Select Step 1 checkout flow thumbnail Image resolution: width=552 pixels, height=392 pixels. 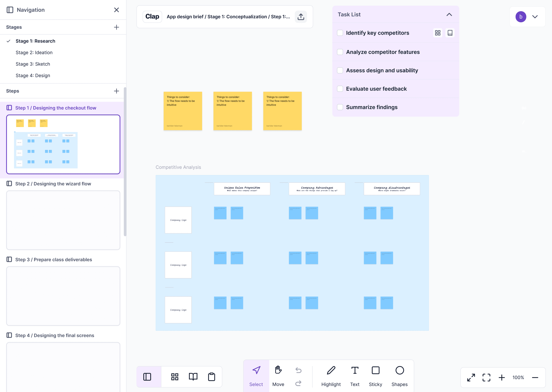[63, 144]
